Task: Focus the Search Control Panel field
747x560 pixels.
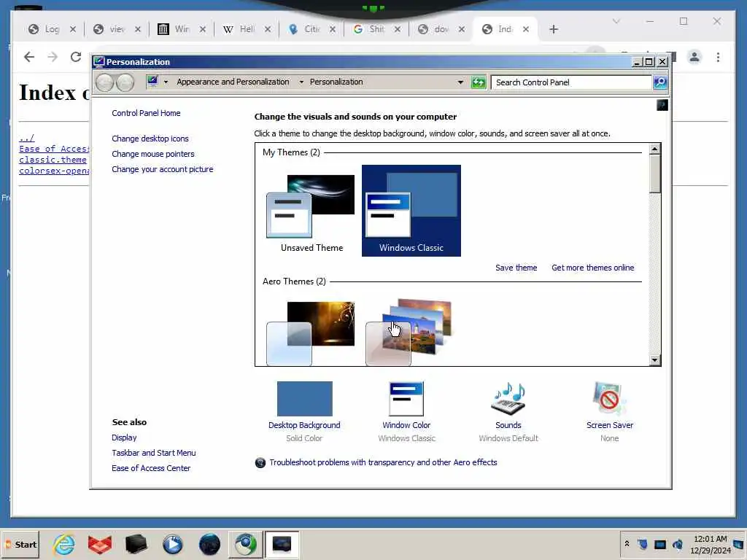Action: point(571,82)
